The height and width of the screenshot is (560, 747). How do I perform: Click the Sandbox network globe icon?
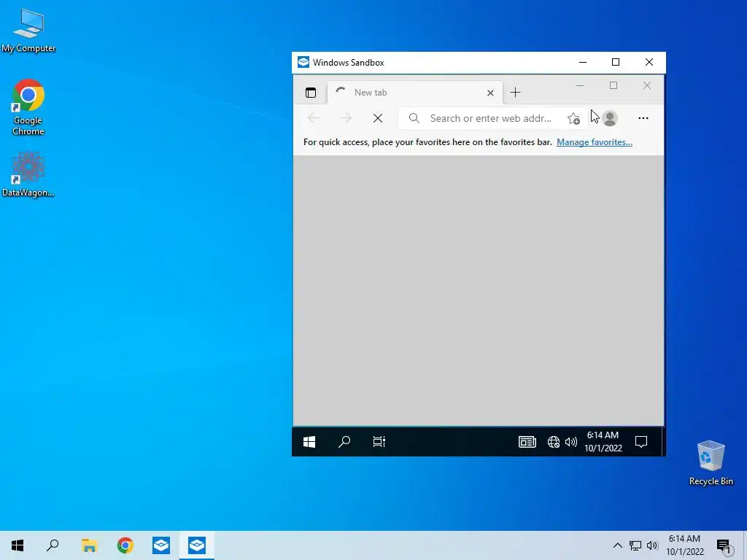point(554,442)
